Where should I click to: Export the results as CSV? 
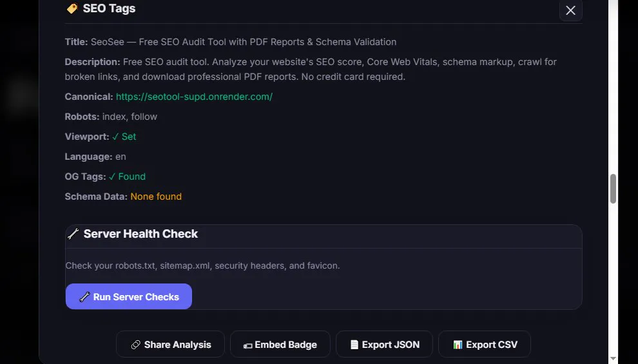click(x=485, y=345)
